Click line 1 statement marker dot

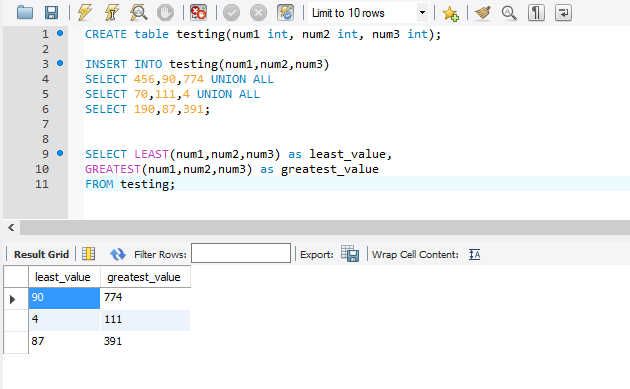(60, 33)
